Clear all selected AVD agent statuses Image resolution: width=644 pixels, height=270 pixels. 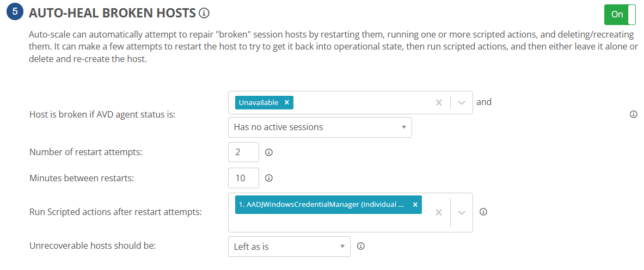pyautogui.click(x=439, y=102)
